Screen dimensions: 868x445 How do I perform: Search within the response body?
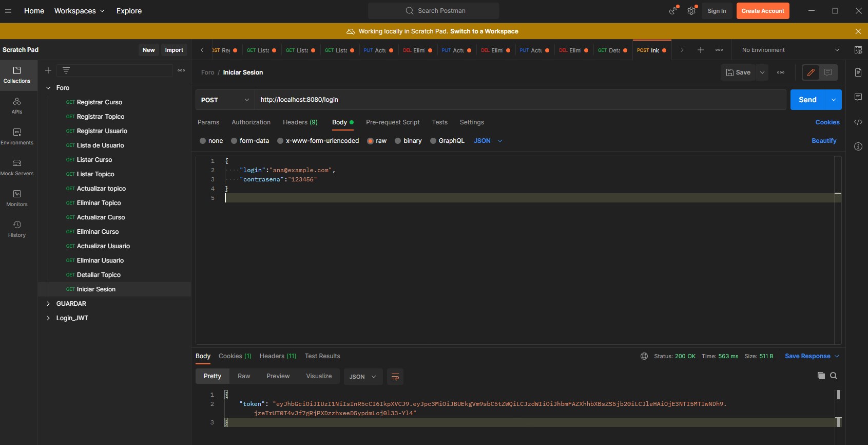[x=834, y=376]
